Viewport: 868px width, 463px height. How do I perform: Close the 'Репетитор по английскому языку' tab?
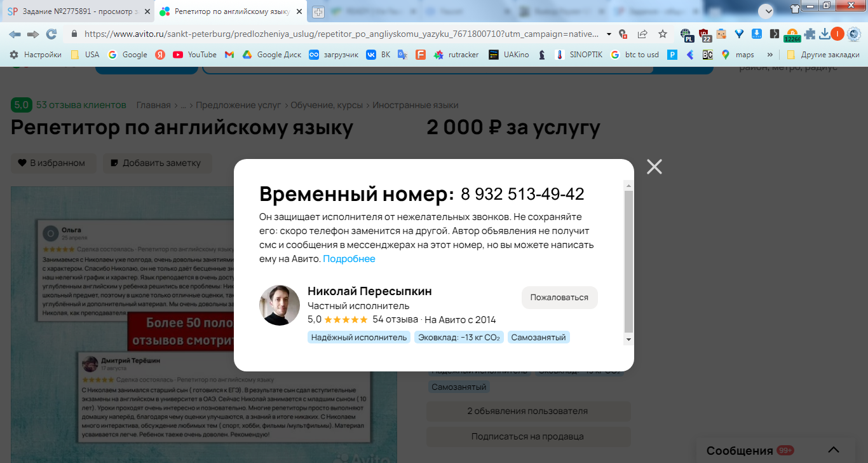click(299, 11)
